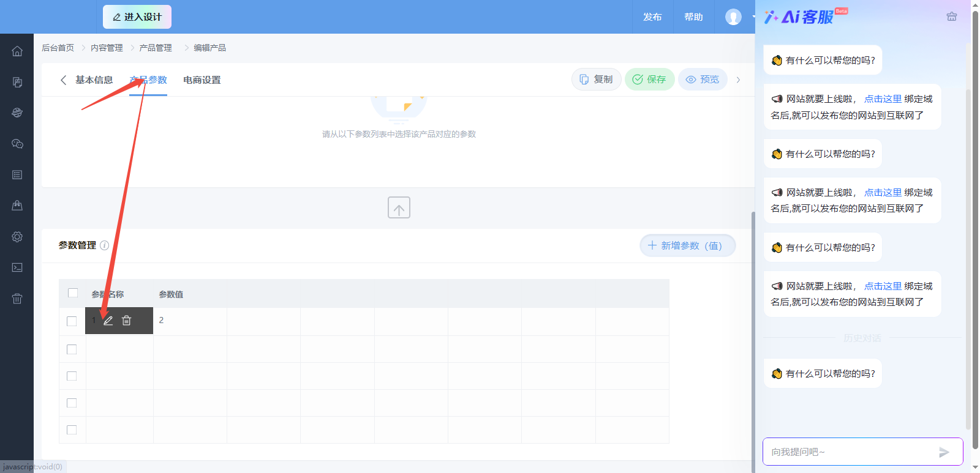
Task: Switch to 电商设置 tab
Action: [x=202, y=80]
